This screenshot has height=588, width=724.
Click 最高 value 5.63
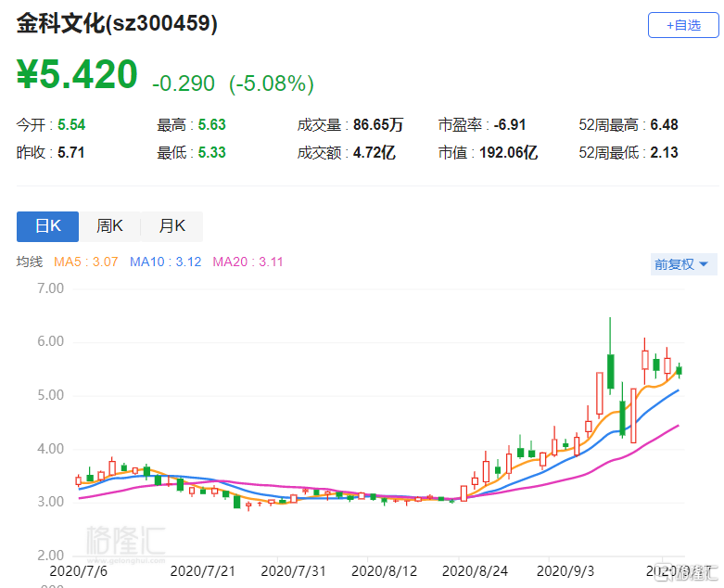[x=212, y=124]
